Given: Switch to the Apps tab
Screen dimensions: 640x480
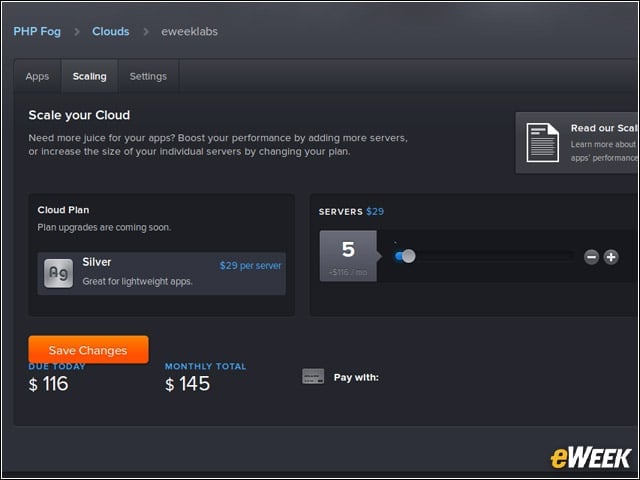Looking at the screenshot, I should pos(37,76).
